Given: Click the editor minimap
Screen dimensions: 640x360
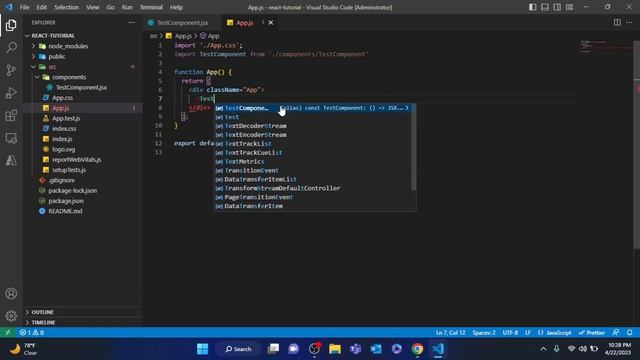Looking at the screenshot, I should (606, 47).
